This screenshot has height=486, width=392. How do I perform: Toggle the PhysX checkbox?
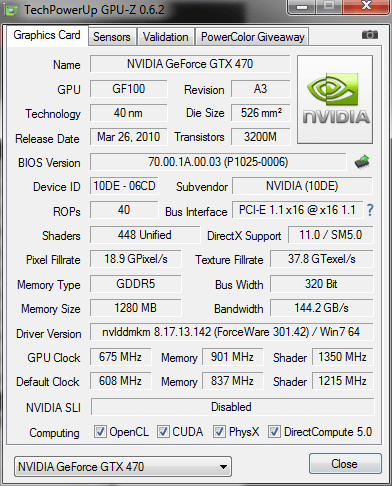pyautogui.click(x=219, y=432)
